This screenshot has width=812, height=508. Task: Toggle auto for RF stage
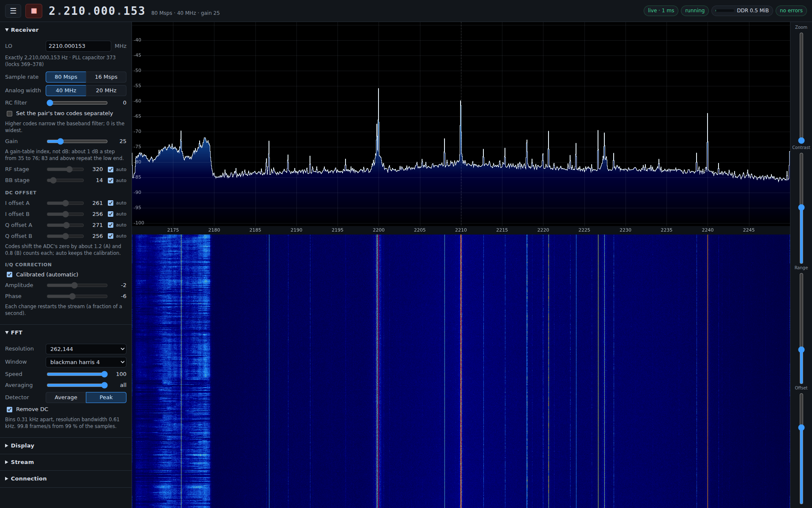pos(110,169)
